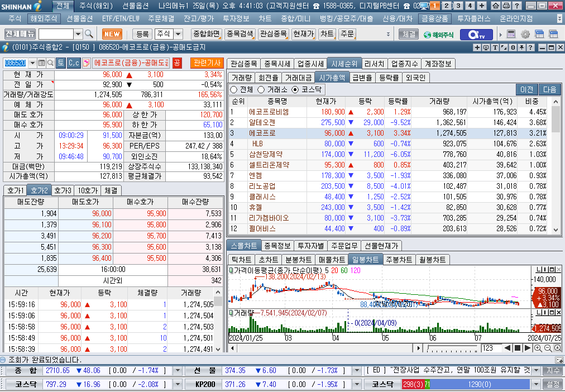Click the 등록 button in toolbar
The height and width of the screenshot is (392, 565).
click(x=142, y=34)
